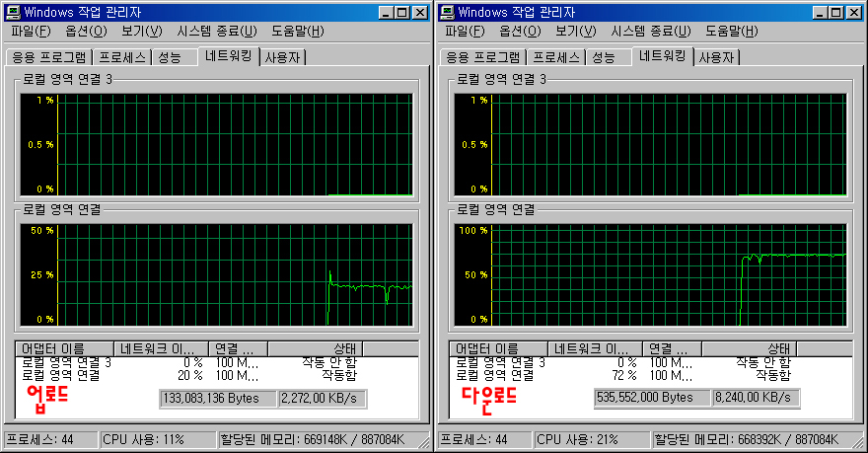Switch to 사용자 tab in right window
868x453 pixels.
click(716, 57)
